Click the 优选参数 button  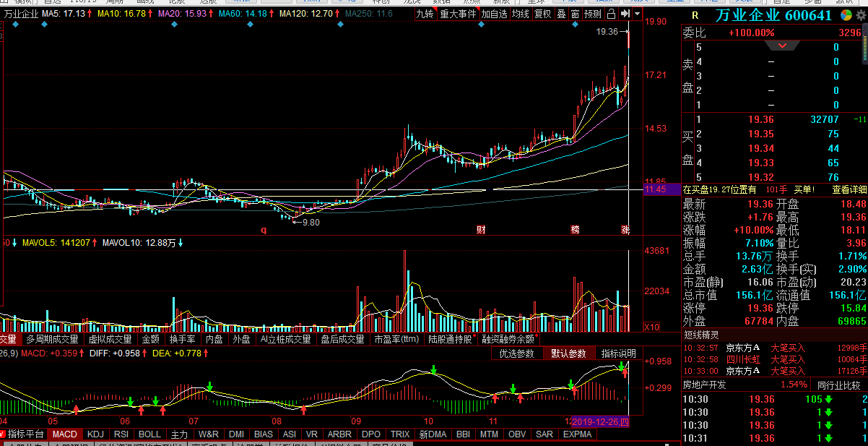coord(517,353)
